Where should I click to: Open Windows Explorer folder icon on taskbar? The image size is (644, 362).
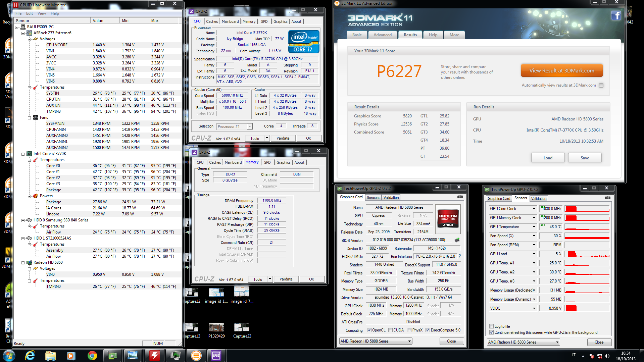tap(50, 356)
